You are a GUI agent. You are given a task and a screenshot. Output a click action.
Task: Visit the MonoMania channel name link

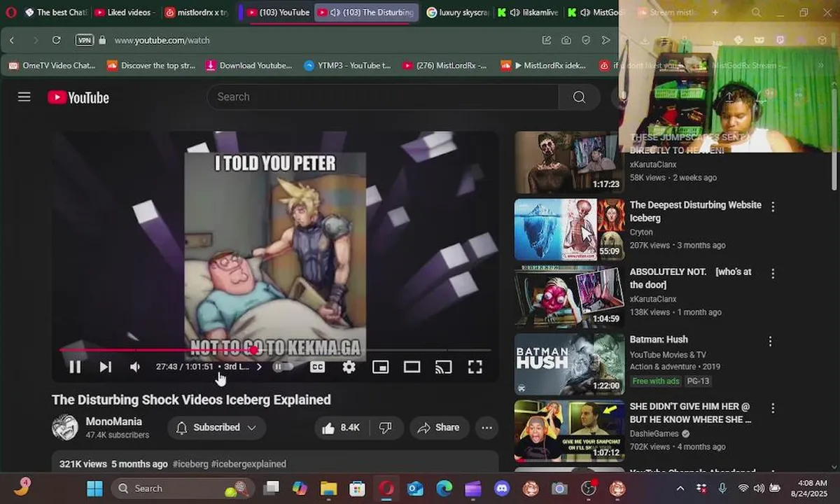[114, 421]
